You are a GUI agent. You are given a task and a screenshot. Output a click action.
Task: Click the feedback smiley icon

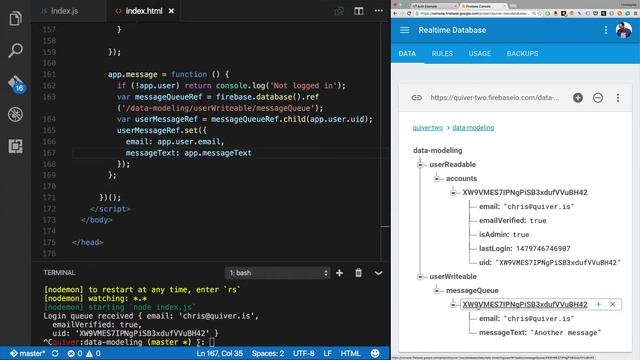point(375,353)
